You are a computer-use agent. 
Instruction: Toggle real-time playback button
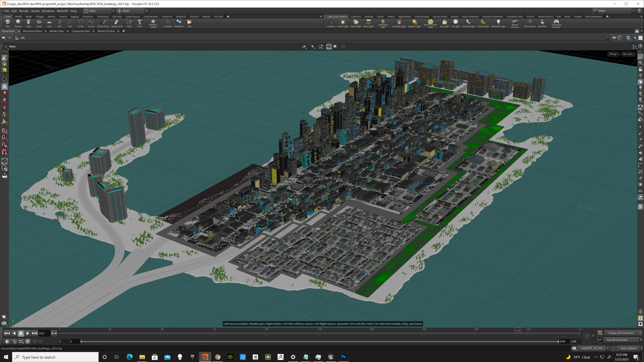coord(28,341)
